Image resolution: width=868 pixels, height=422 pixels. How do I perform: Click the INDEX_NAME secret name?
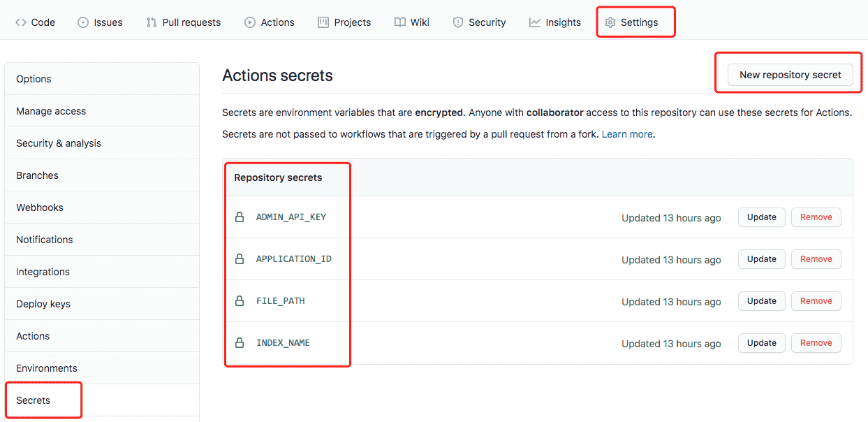[x=283, y=342]
